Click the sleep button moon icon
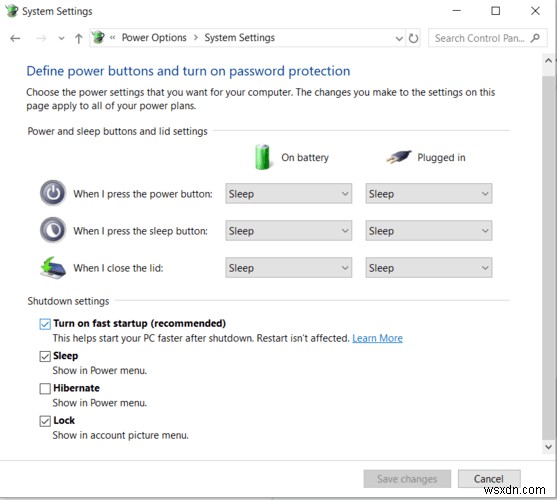The image size is (557, 500). (x=53, y=230)
